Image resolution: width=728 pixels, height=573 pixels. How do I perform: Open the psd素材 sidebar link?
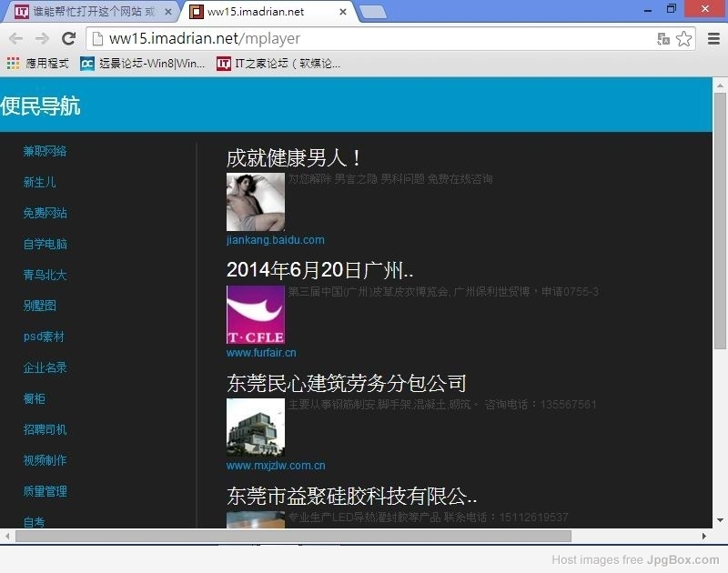[x=44, y=337]
